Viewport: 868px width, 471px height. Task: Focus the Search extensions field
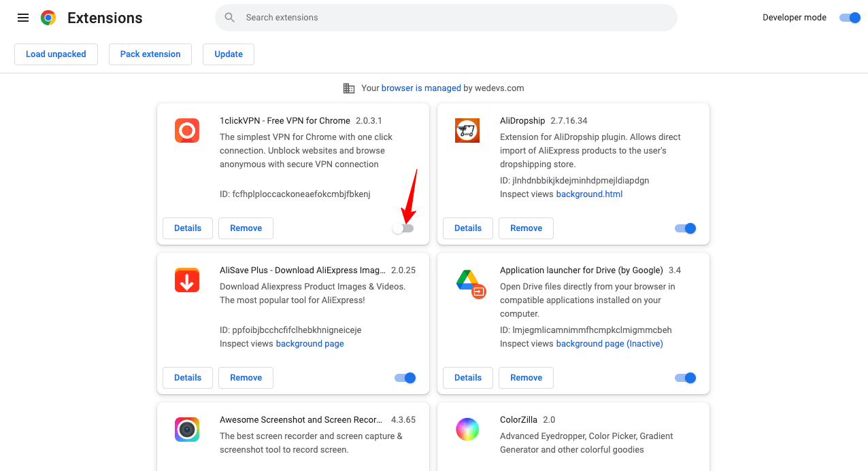(446, 18)
